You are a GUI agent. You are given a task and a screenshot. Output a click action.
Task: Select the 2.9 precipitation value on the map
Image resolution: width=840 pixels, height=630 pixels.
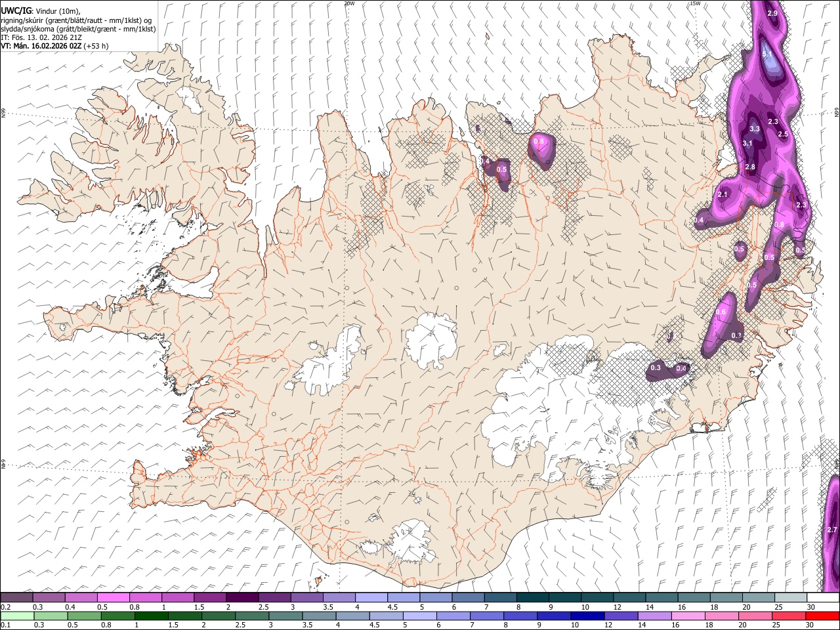[x=772, y=14]
